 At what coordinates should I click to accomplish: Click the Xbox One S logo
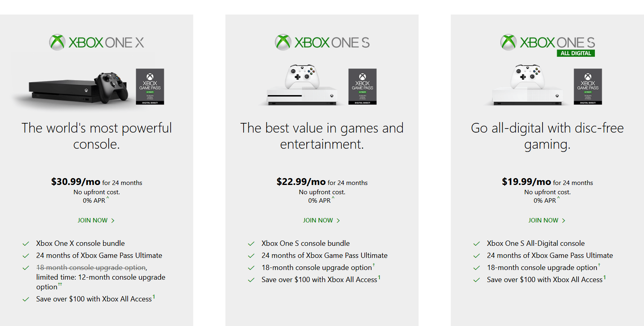(x=322, y=42)
